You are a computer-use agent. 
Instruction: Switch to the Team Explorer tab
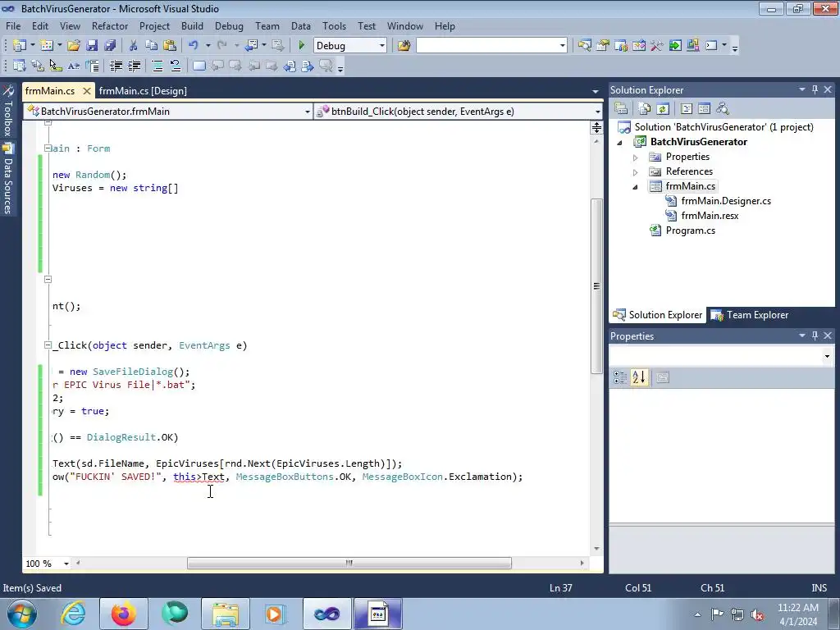(x=750, y=315)
